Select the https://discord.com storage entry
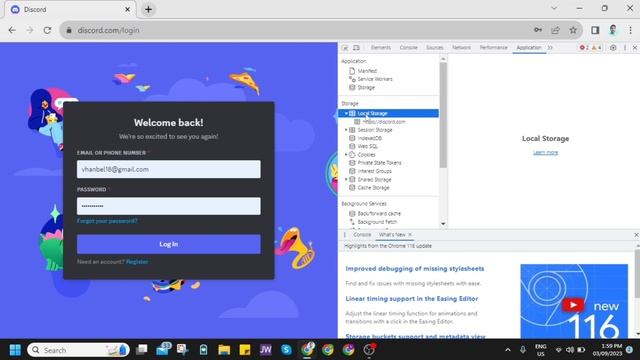 (x=384, y=122)
